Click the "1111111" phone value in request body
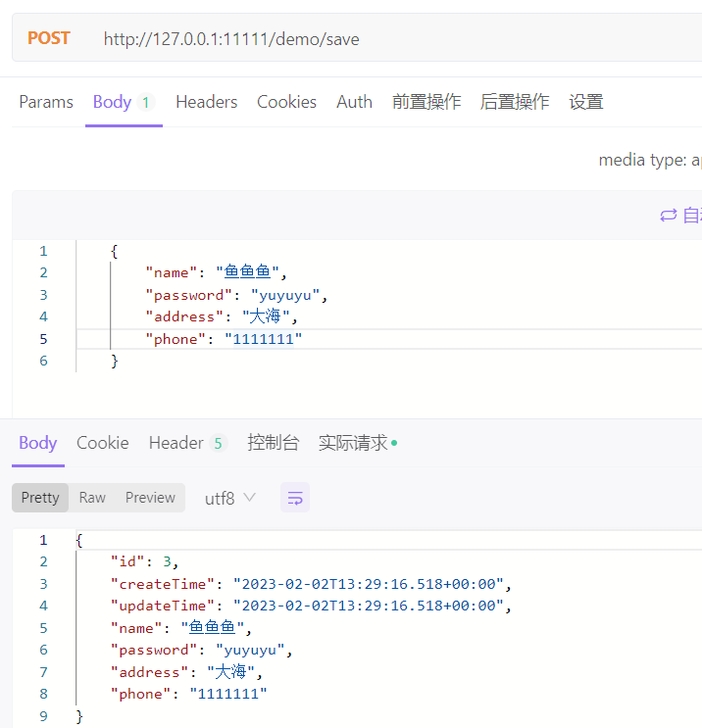The height and width of the screenshot is (728, 702). 264,339
